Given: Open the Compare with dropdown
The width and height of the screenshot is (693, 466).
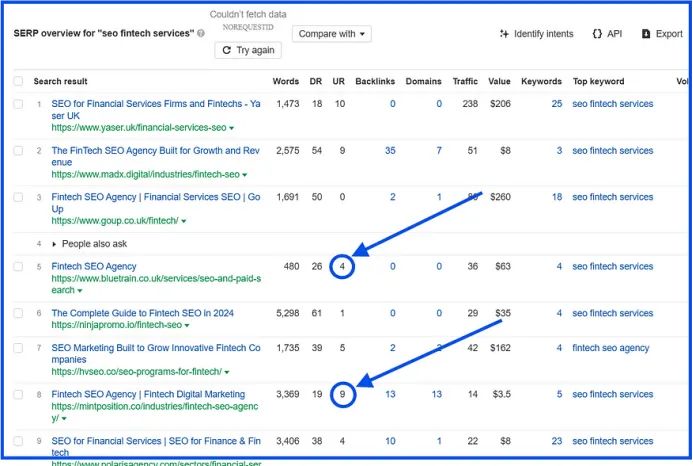Looking at the screenshot, I should 331,34.
